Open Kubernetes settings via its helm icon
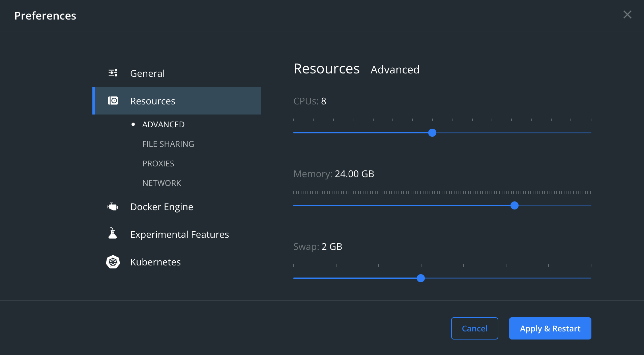This screenshot has width=644, height=355. click(113, 262)
